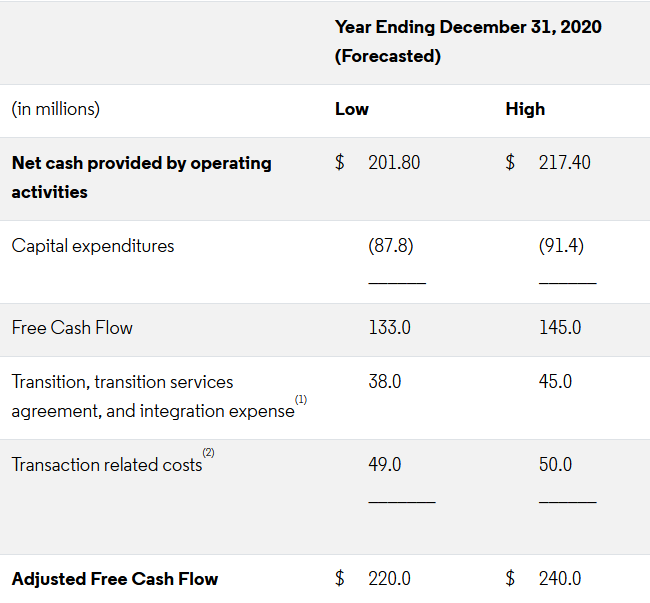Click the (87.8) capital expenditures value
This screenshot has width=650, height=603.
click(390, 246)
